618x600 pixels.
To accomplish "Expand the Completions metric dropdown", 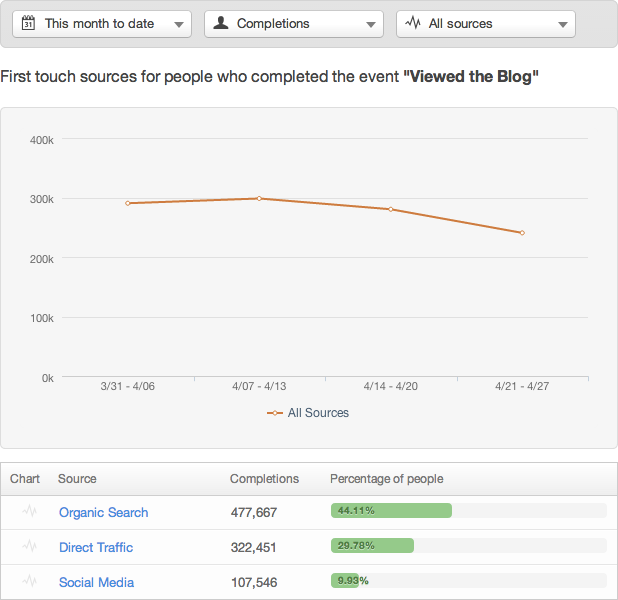I will pyautogui.click(x=293, y=24).
